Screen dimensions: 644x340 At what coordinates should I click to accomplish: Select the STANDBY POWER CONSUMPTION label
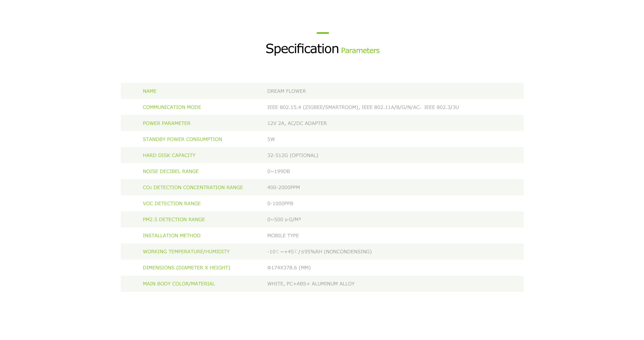coord(182,139)
